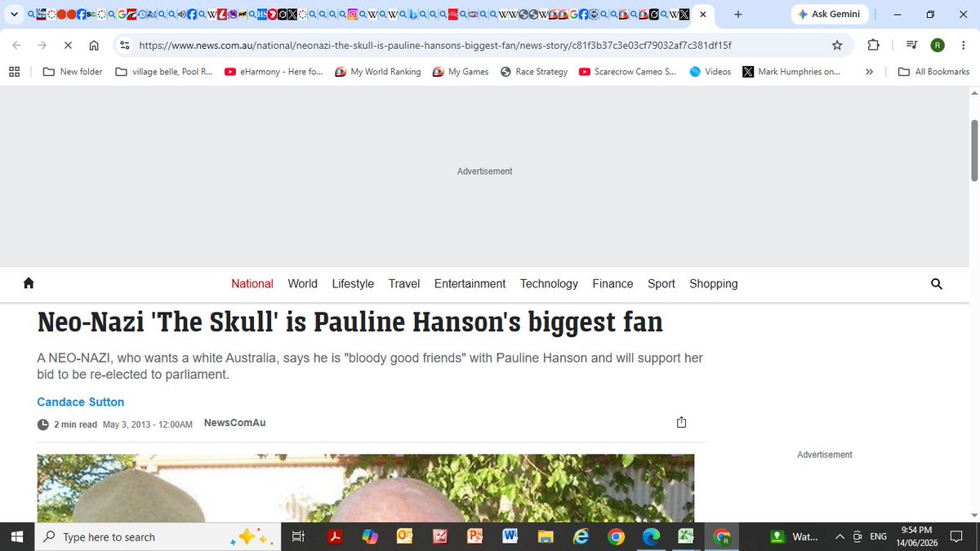Go to the Technology section
The height and width of the screenshot is (551, 980).
549,283
